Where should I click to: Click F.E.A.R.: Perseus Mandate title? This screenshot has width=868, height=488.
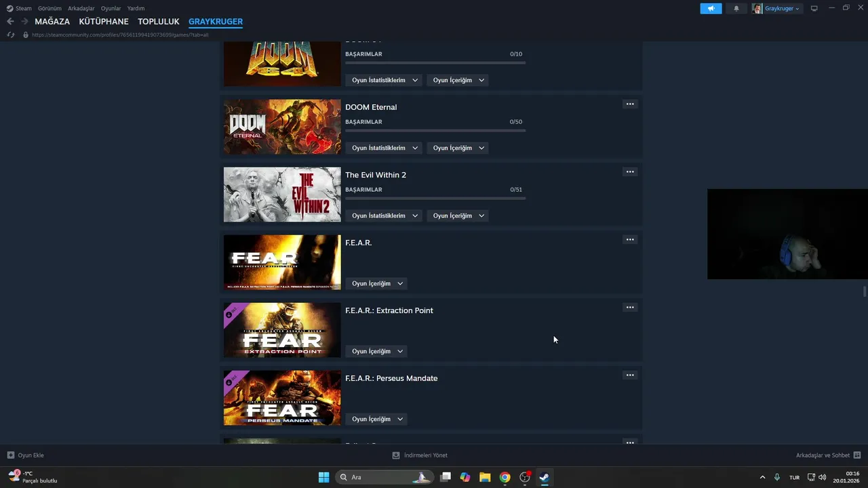tap(391, 378)
